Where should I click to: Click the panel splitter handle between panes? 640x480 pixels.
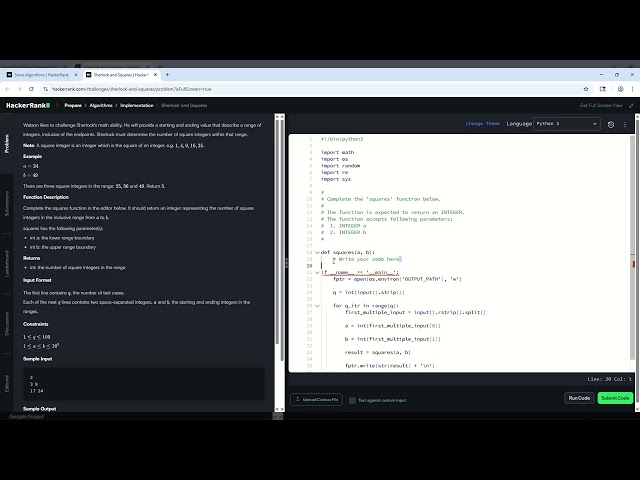pos(286,263)
